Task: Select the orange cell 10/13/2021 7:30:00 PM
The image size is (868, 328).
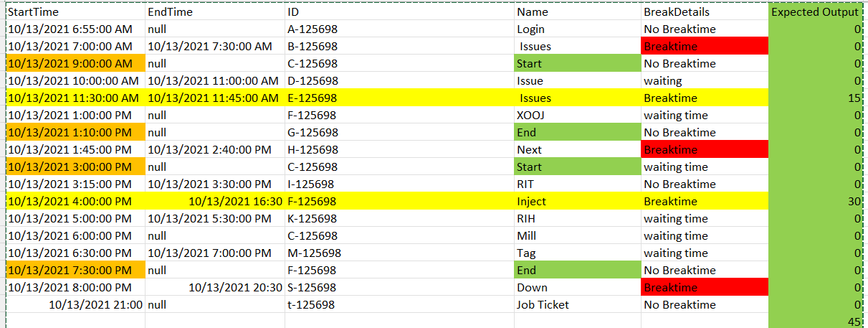Action: (x=75, y=271)
